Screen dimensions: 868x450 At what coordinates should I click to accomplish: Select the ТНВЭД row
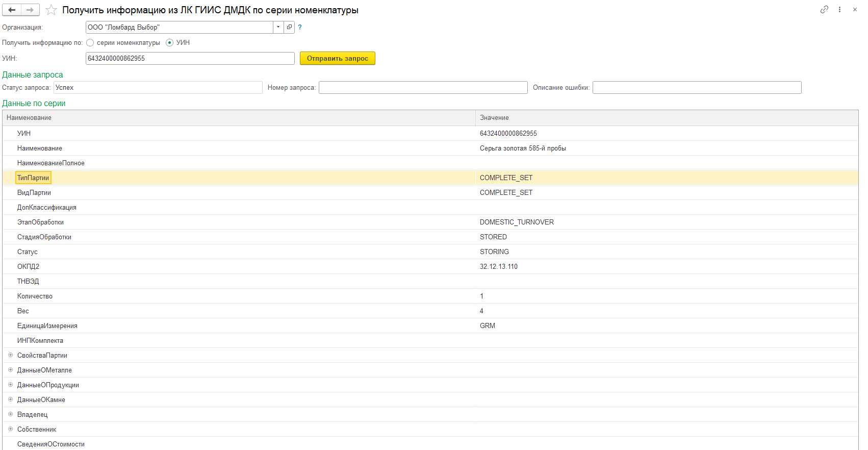pos(430,281)
